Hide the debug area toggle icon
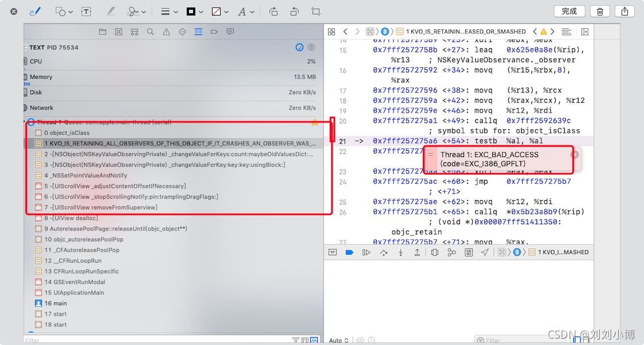The height and width of the screenshot is (345, 644). (x=333, y=252)
